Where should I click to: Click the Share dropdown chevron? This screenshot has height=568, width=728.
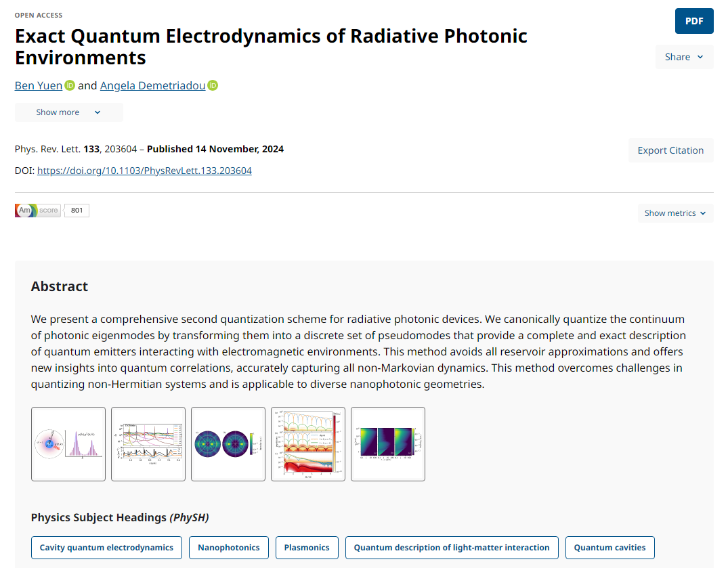pyautogui.click(x=700, y=57)
